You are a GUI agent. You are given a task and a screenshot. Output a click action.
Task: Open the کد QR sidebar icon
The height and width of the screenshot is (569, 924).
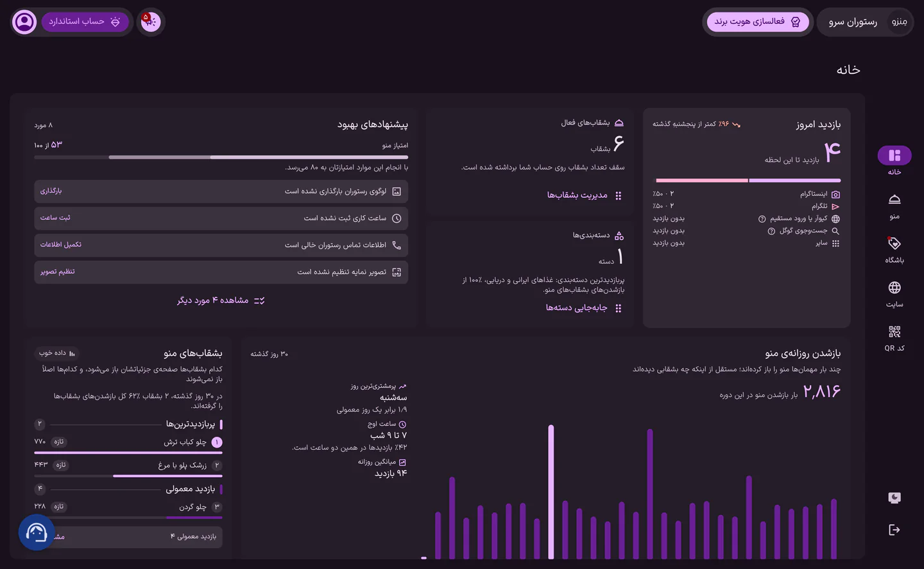[x=894, y=338]
